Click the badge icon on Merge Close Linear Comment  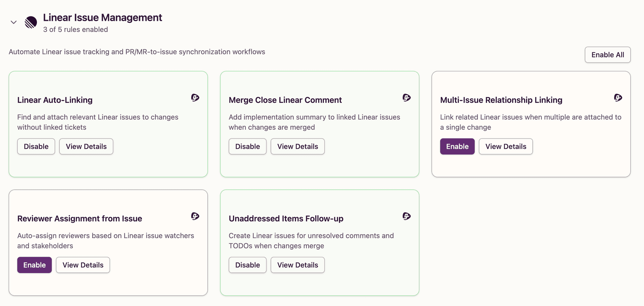tap(406, 98)
